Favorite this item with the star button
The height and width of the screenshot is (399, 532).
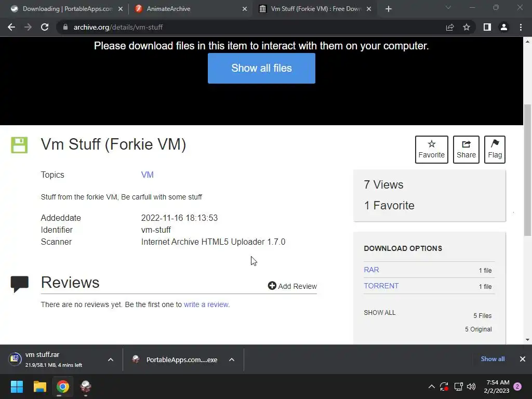click(x=432, y=150)
